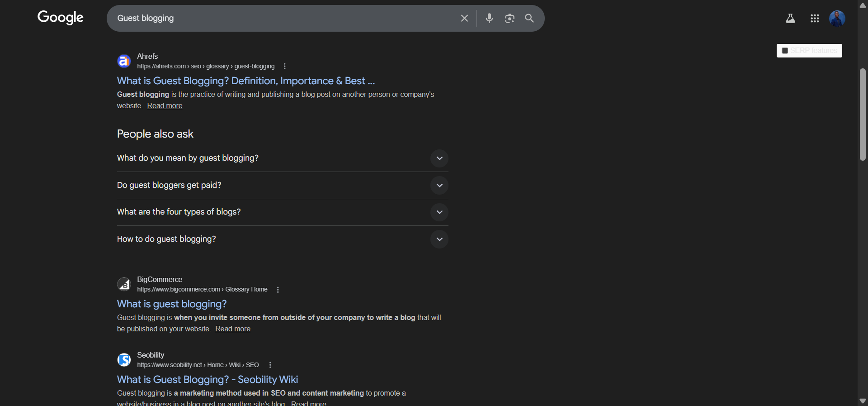
Task: Click the Seobility favicon
Action: click(124, 360)
